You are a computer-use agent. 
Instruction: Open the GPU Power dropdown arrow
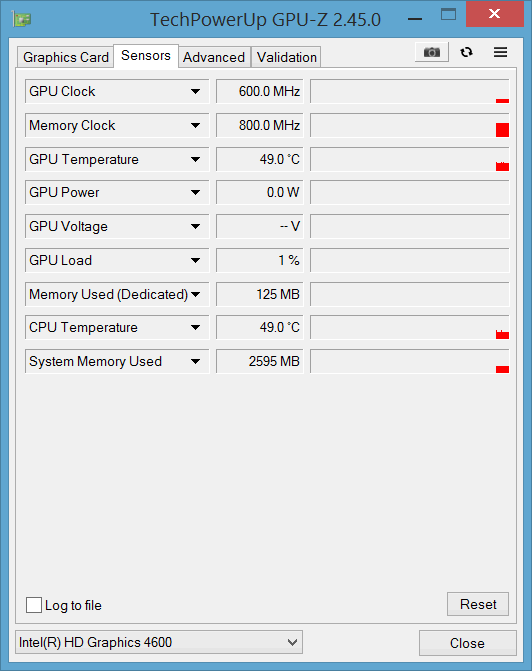click(196, 192)
